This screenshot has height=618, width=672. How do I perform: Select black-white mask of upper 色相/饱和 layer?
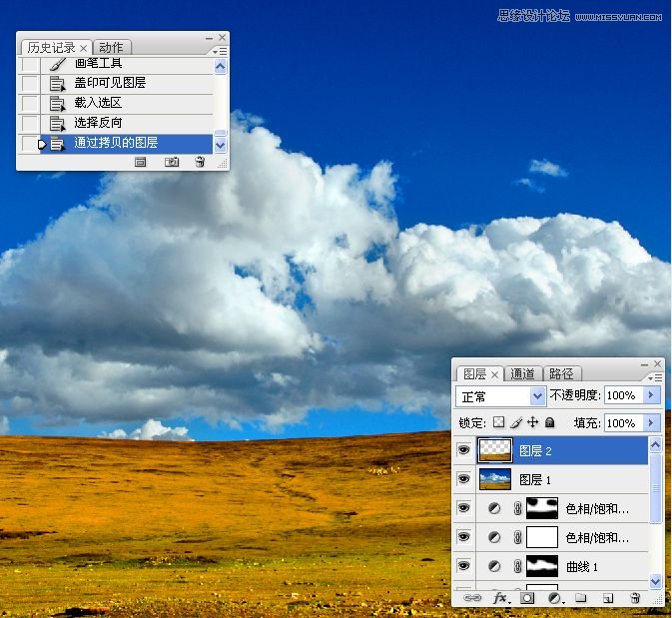click(x=542, y=508)
